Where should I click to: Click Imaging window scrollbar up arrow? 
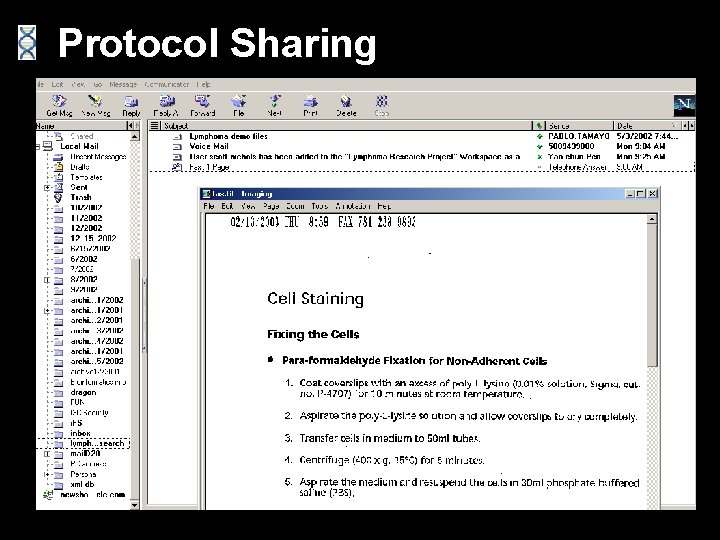pyautogui.click(x=652, y=219)
